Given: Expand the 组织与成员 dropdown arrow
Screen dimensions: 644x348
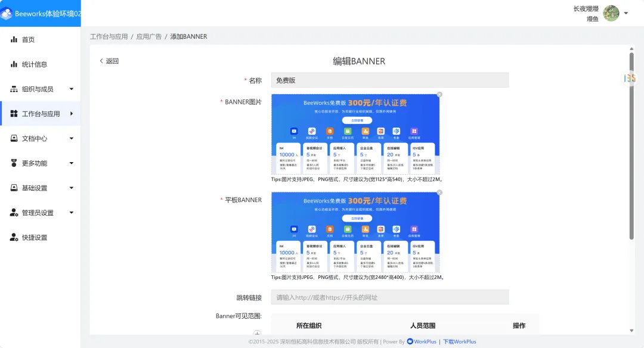Looking at the screenshot, I should pos(72,89).
